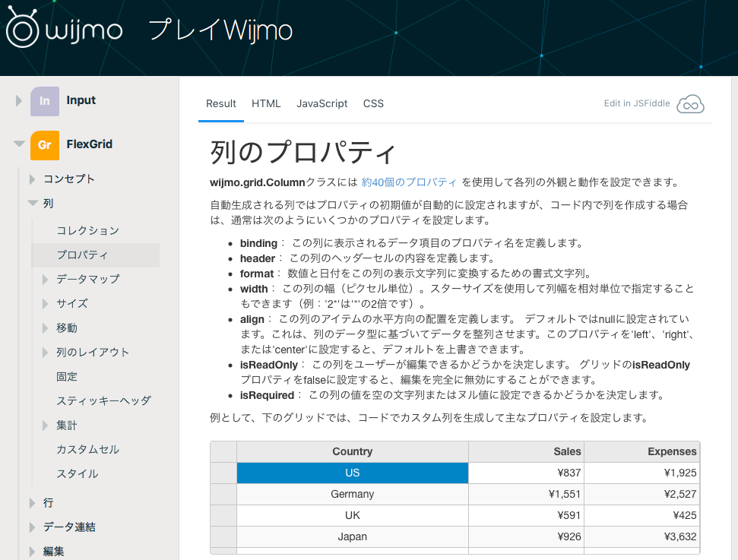Viewport: 738px width, 560px height.
Task: Expand the データマップ node arrow
Action: point(45,280)
